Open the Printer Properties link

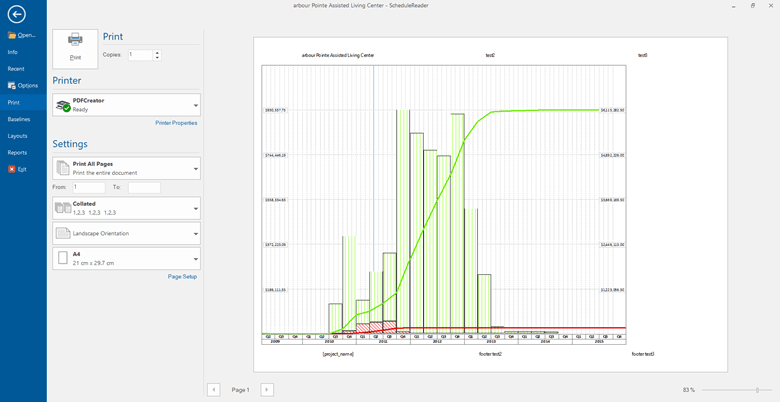coord(176,123)
